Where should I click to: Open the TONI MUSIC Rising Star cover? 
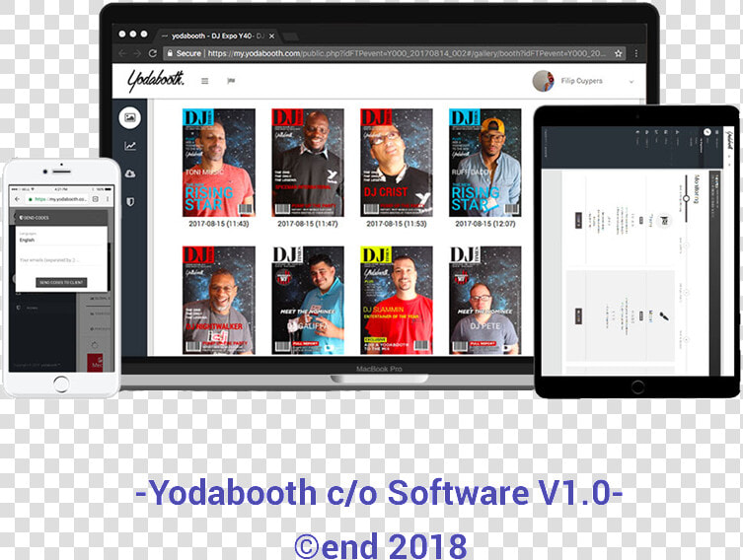[x=219, y=163]
